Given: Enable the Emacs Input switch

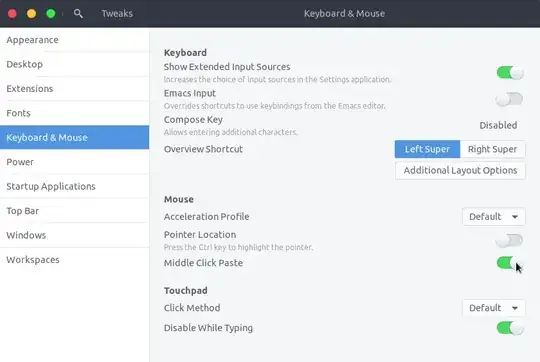Looking at the screenshot, I should pyautogui.click(x=510, y=99).
